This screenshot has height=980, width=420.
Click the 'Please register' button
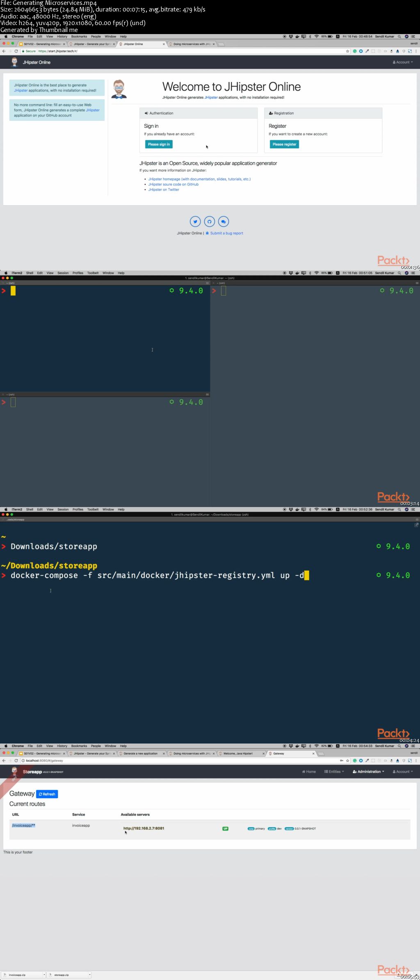tap(284, 144)
